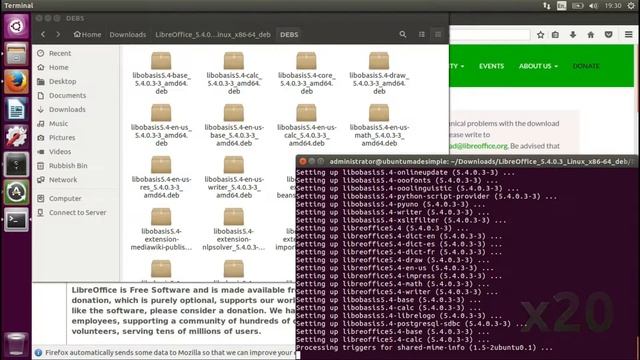Select Recent in Files sidebar
The image size is (640, 360).
[x=60, y=53]
